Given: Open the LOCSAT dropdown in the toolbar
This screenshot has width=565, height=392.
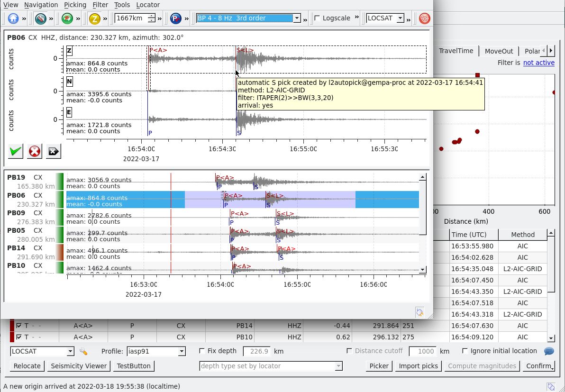Looking at the screenshot, I should tap(400, 18).
